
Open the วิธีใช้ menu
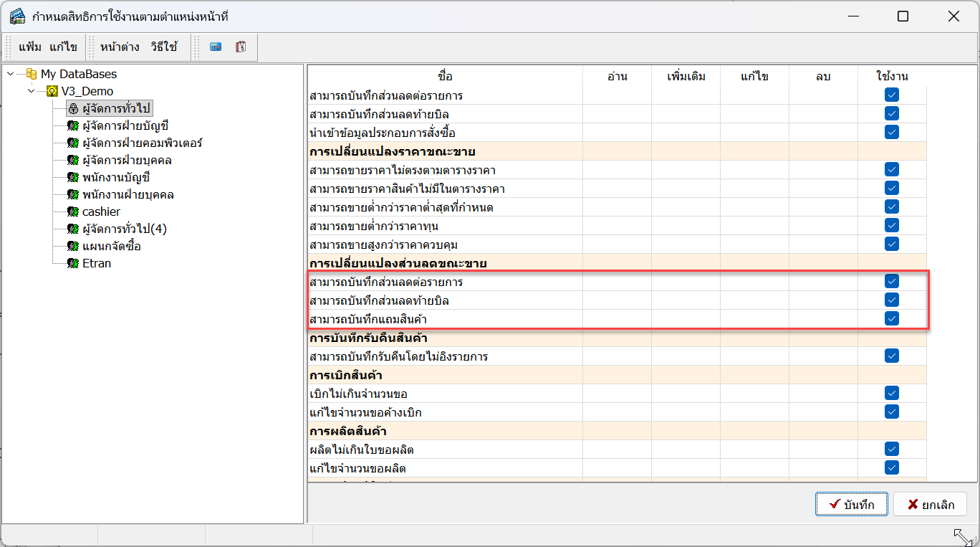164,47
